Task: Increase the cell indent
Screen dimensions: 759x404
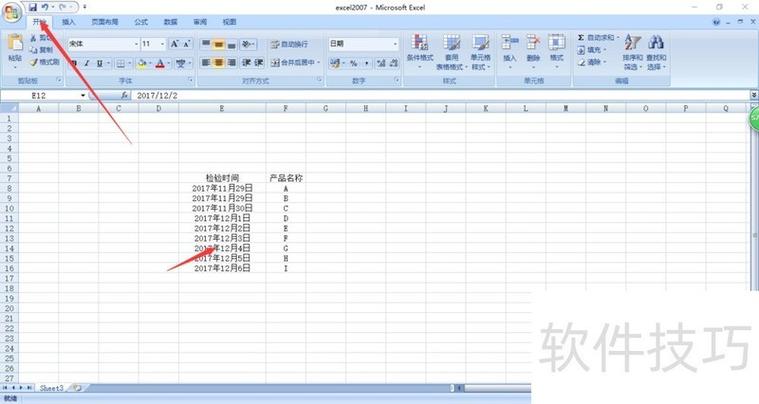Action: tap(259, 62)
